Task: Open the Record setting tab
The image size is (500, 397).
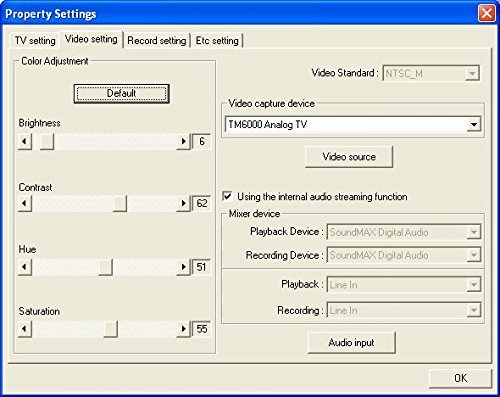Action: 157,41
